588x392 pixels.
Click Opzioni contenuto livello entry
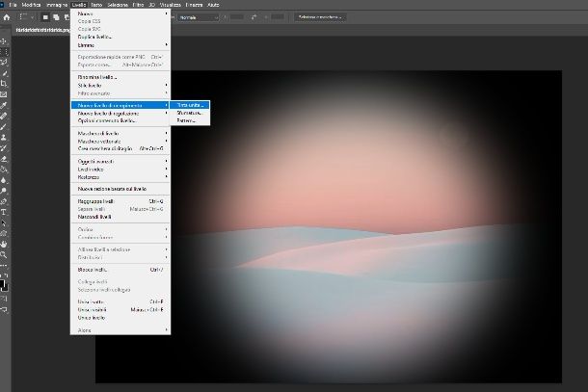[x=120, y=120]
